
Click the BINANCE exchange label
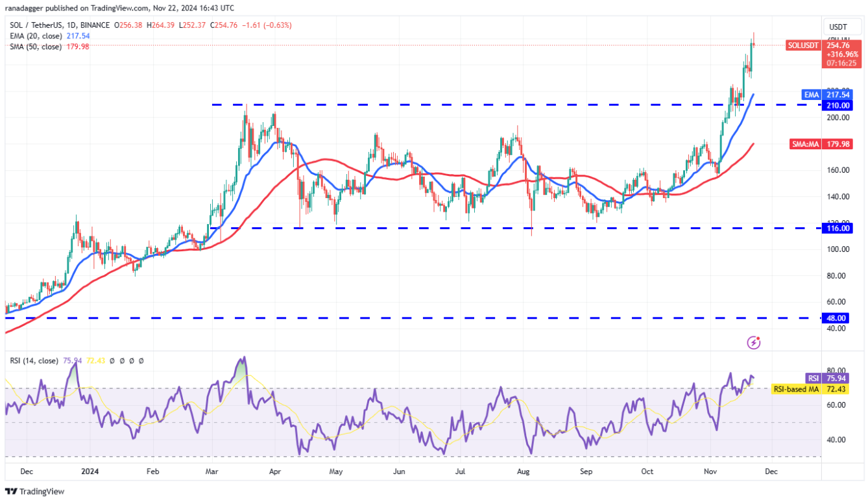(x=91, y=26)
